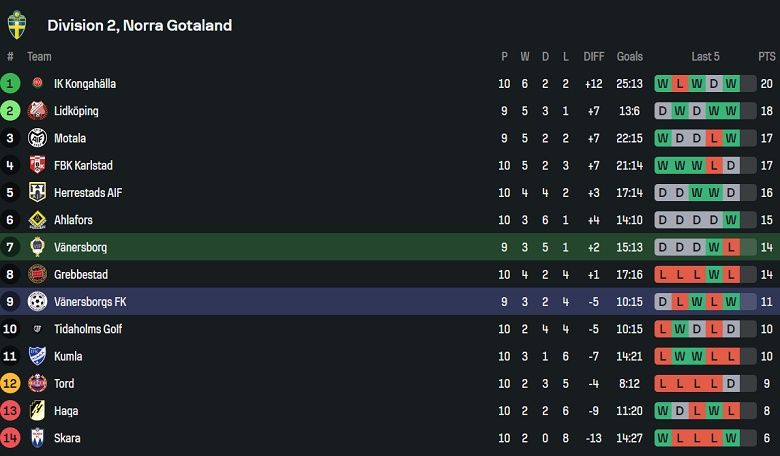Click the Swedish federation crest icon
Image resolution: width=780 pixels, height=456 pixels.
tap(18, 25)
